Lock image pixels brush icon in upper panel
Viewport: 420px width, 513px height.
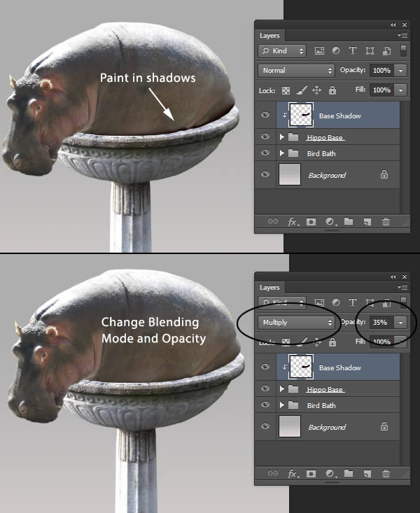pos(302,90)
